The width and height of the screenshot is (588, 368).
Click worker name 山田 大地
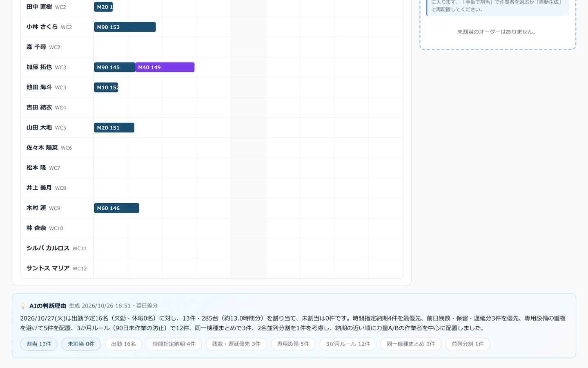[x=39, y=128]
